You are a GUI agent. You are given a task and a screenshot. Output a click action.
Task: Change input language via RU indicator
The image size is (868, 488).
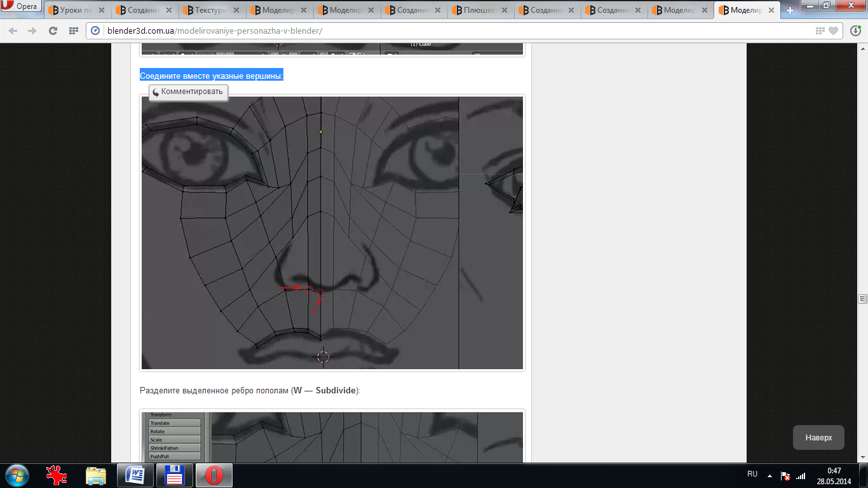[x=752, y=474]
